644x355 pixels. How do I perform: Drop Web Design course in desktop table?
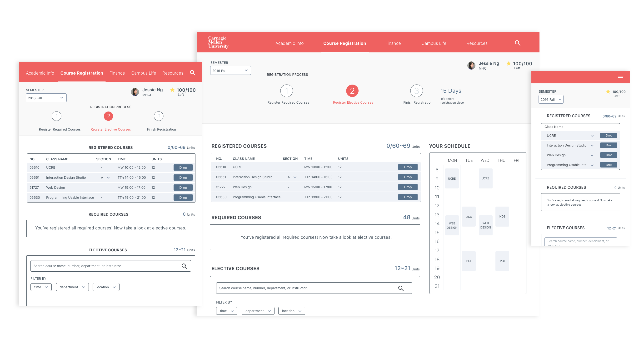point(408,187)
